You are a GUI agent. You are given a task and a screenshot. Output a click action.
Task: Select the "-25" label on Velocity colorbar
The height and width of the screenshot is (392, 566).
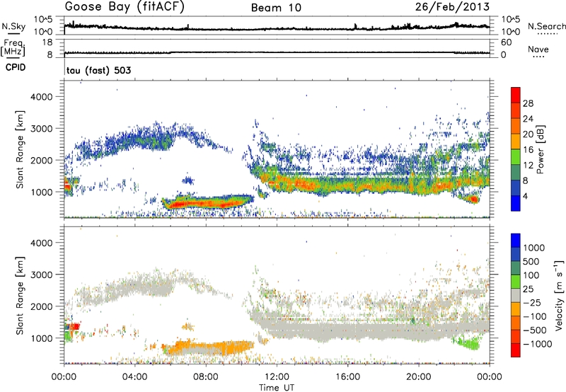(x=532, y=302)
